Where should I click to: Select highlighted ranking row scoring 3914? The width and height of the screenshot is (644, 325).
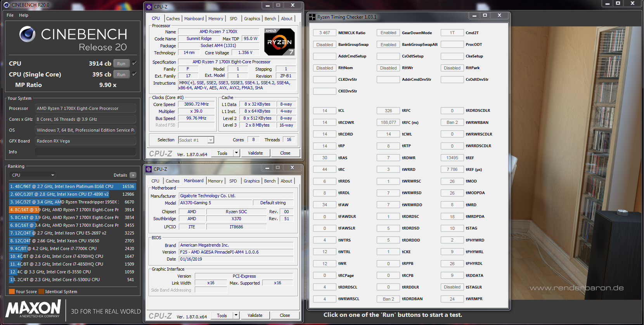click(73, 210)
